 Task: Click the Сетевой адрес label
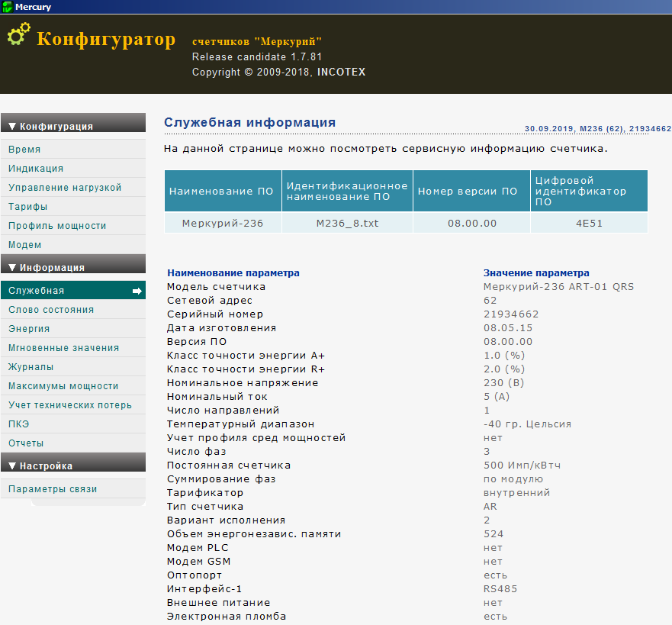[210, 301]
